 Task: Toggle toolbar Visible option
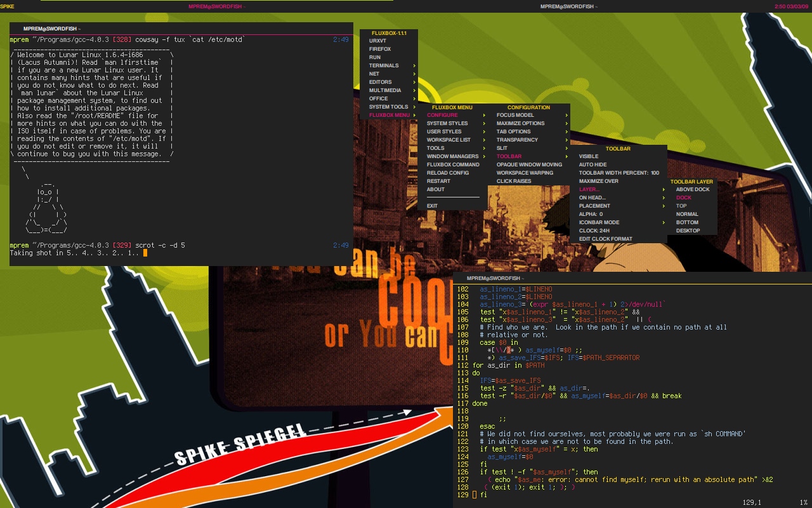[619, 156]
